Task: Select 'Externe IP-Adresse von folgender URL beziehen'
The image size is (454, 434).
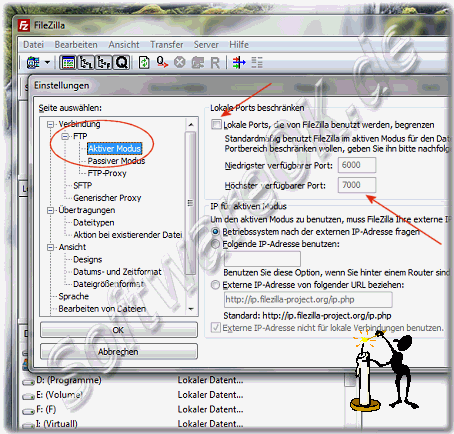Action: pyautogui.click(x=216, y=285)
